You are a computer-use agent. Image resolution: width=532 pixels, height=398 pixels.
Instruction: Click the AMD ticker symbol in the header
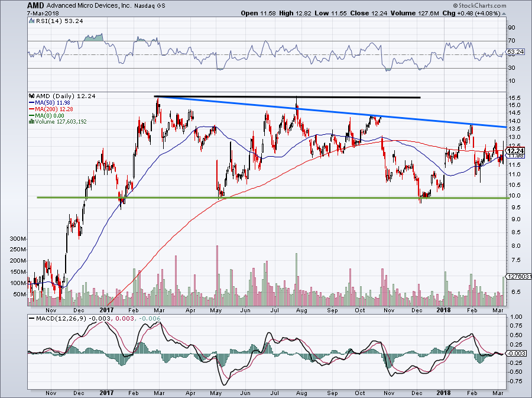pyautogui.click(x=35, y=5)
